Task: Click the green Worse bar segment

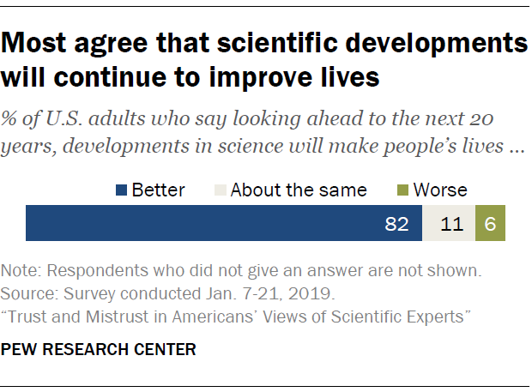Action: (490, 223)
